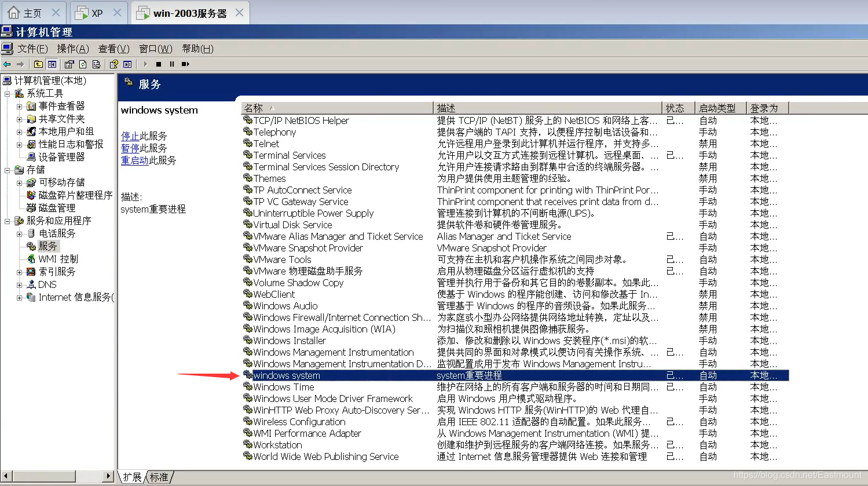The height and width of the screenshot is (486, 868).
Task: Toggle the show/hide console tree icon
Action: coord(52,64)
